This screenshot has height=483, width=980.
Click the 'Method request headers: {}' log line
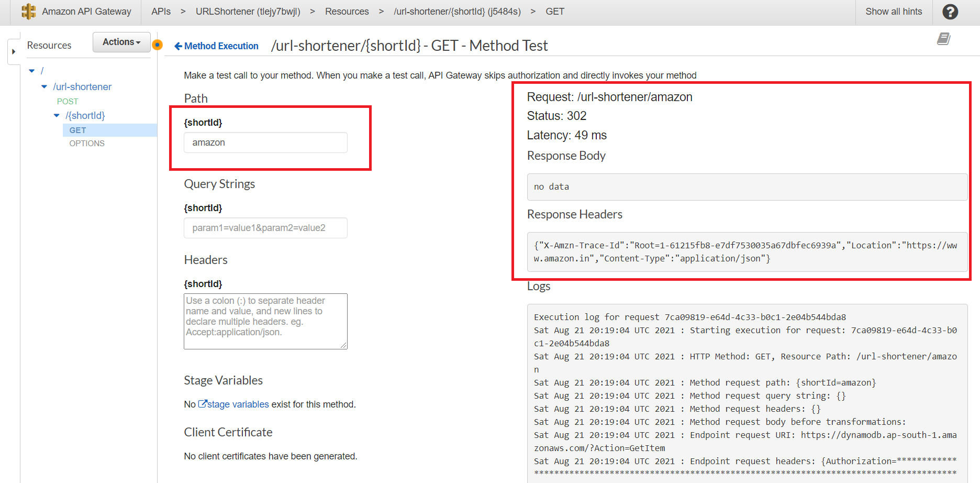coord(677,409)
